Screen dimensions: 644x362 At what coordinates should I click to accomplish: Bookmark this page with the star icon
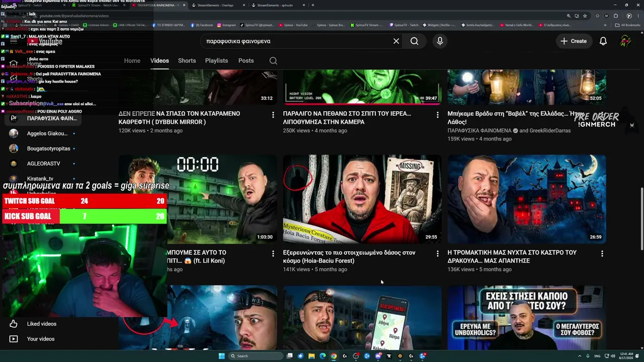(585, 16)
